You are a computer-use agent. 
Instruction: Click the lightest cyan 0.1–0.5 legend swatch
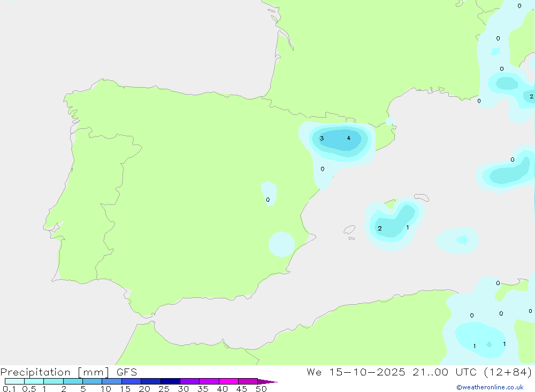(x=14, y=381)
